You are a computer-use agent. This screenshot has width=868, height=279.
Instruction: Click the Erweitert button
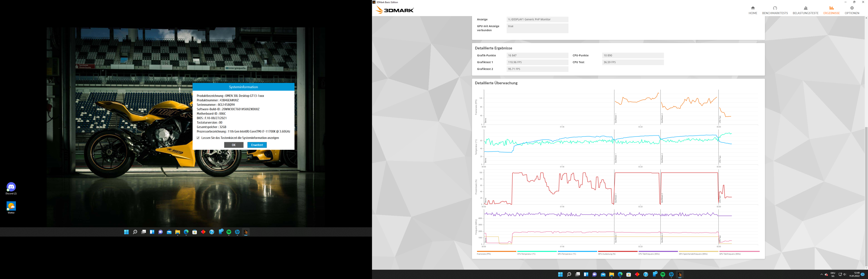coord(257,145)
